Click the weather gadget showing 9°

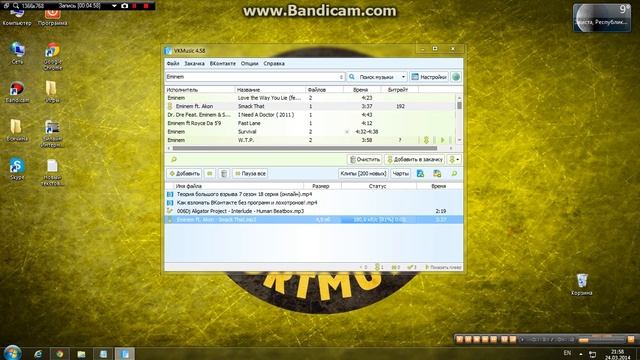(x=602, y=18)
